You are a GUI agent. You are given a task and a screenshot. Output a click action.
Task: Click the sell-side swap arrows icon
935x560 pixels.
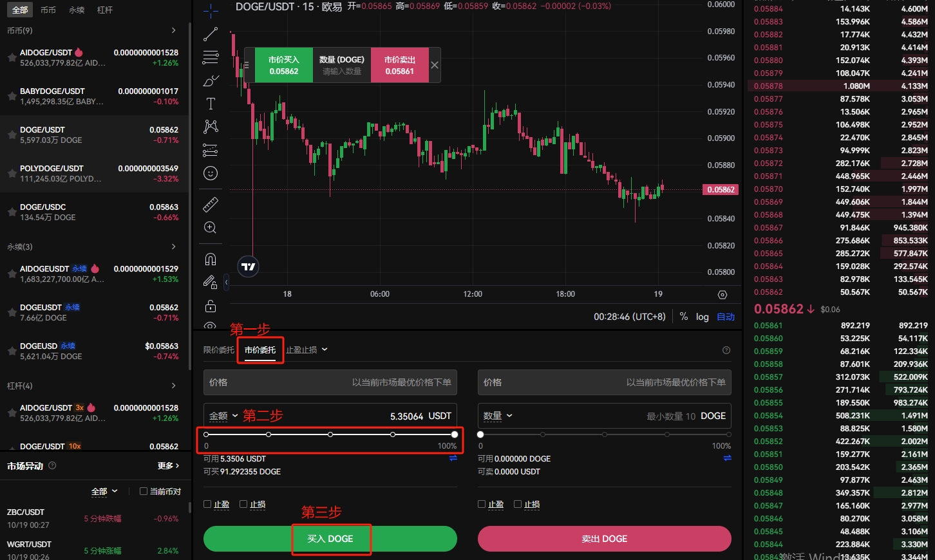pyautogui.click(x=728, y=458)
